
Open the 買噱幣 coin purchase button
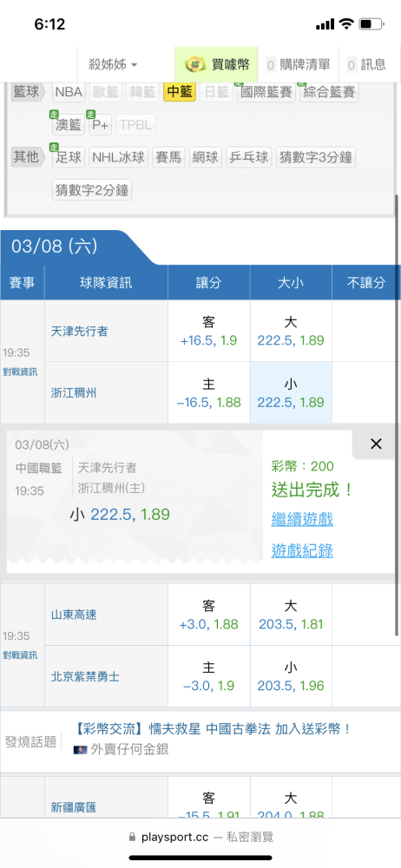click(x=216, y=65)
